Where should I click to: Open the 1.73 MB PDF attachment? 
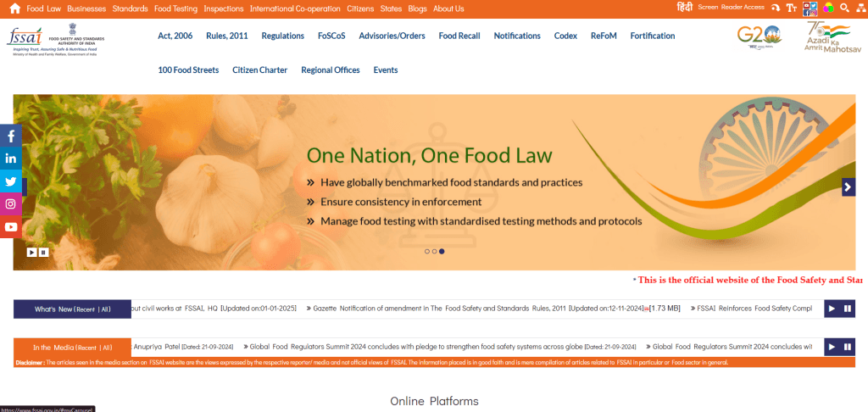(664, 309)
